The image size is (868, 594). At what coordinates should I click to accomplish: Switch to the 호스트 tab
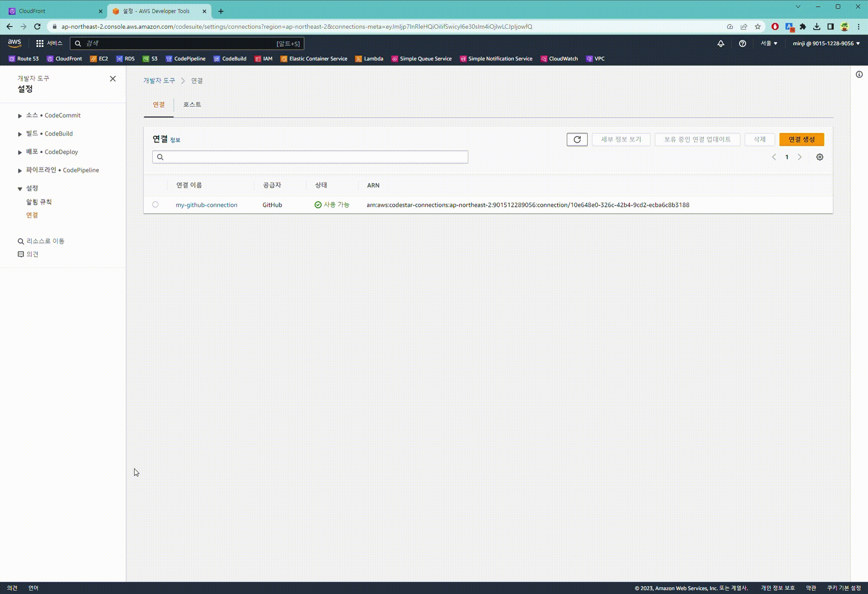(192, 104)
